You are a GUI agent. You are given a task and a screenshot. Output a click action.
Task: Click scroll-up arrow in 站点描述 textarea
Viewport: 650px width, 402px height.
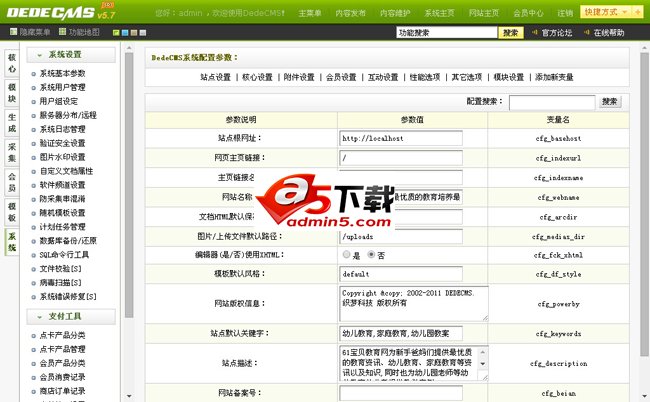[x=483, y=352]
